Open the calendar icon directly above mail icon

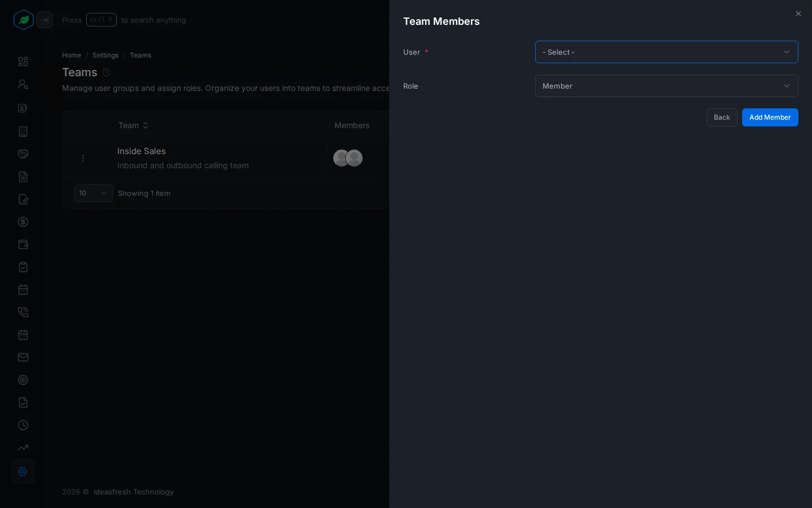23,335
